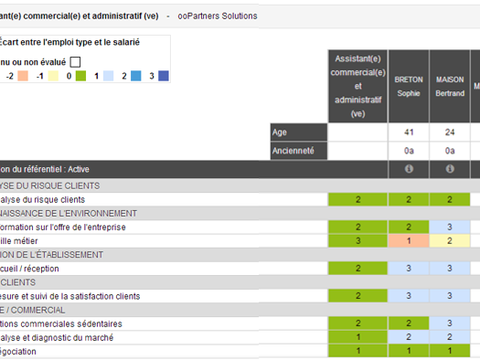The width and height of the screenshot is (480, 360).
Task: Select the dark blue 3 legend swatch
Action: (x=163, y=76)
